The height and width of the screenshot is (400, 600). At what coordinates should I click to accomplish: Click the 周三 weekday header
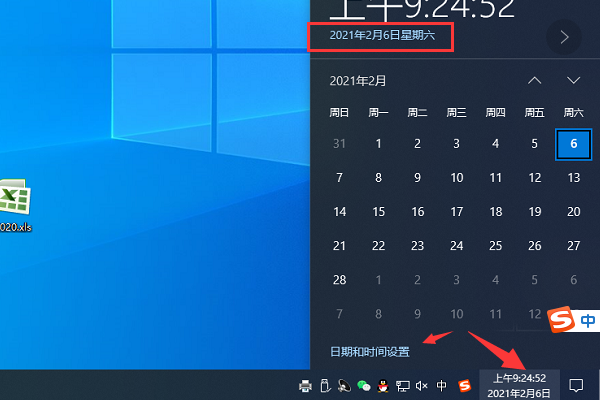click(x=457, y=113)
